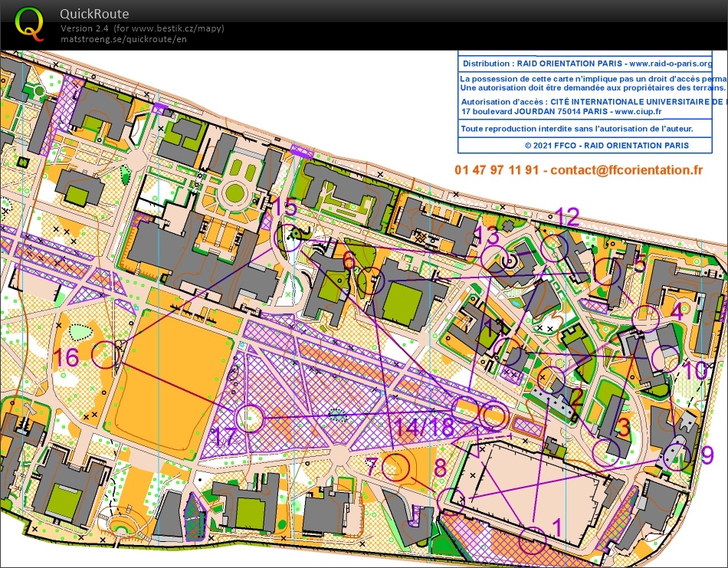
Task: Click control 7 circle
Action: tap(395, 468)
